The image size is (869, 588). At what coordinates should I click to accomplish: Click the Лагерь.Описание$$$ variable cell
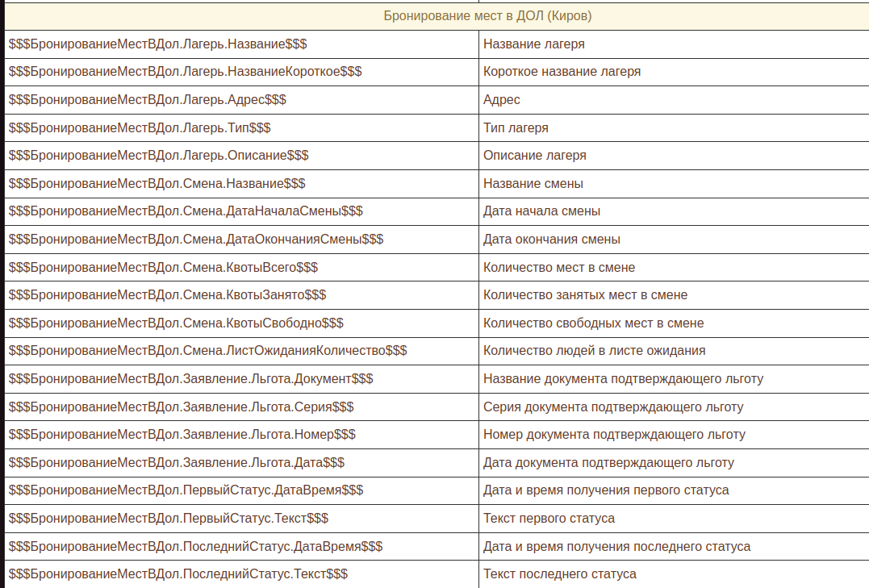coord(158,156)
